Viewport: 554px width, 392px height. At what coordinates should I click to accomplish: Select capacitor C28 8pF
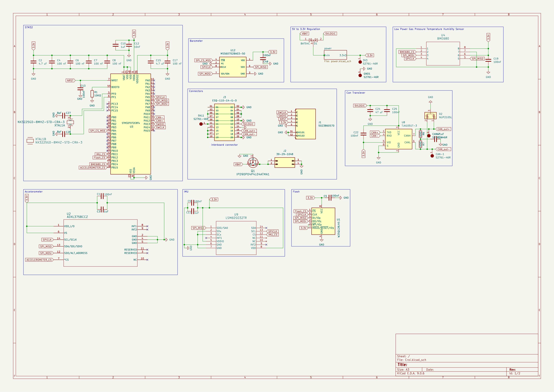[x=63, y=134]
